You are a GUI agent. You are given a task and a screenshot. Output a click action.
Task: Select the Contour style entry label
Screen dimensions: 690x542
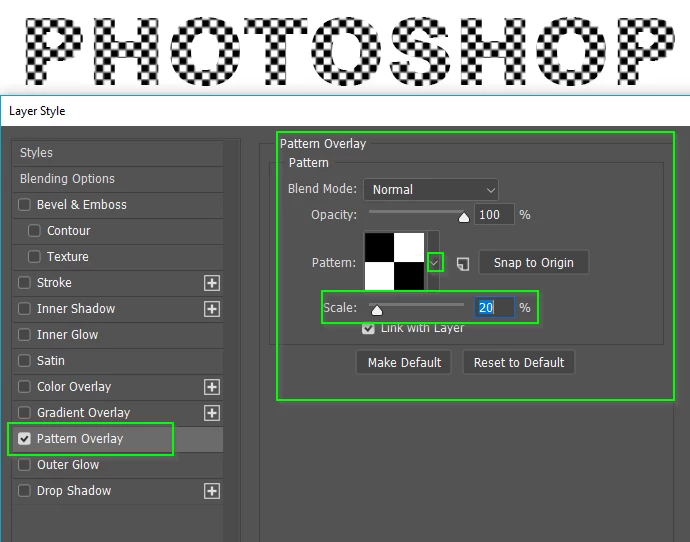coord(69,231)
